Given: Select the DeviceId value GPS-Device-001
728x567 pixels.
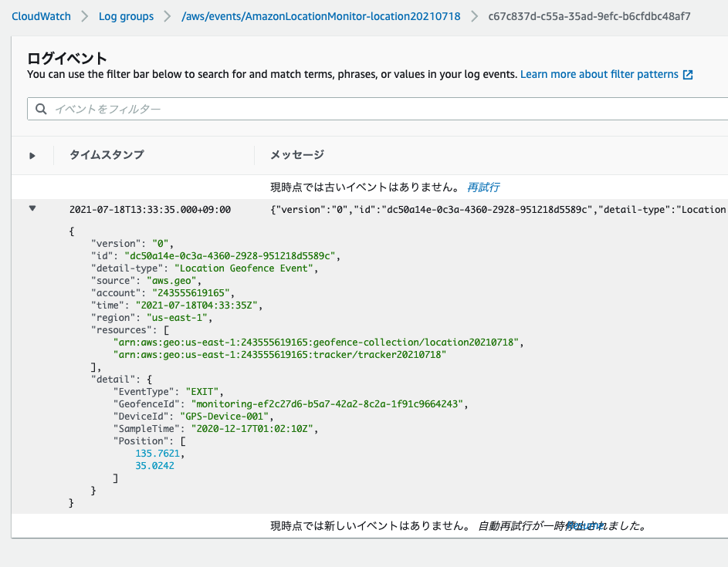Looking at the screenshot, I should (224, 417).
